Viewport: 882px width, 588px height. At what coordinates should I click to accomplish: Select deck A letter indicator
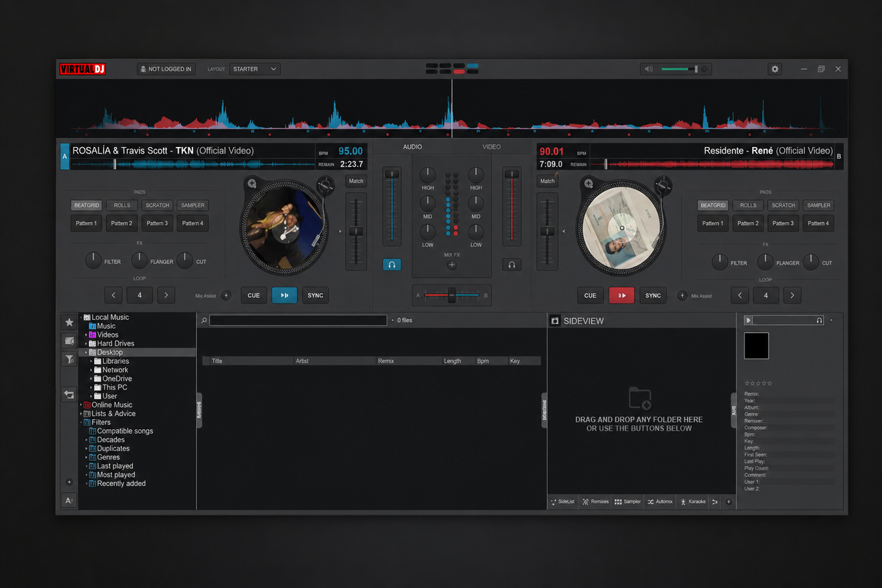point(65,157)
